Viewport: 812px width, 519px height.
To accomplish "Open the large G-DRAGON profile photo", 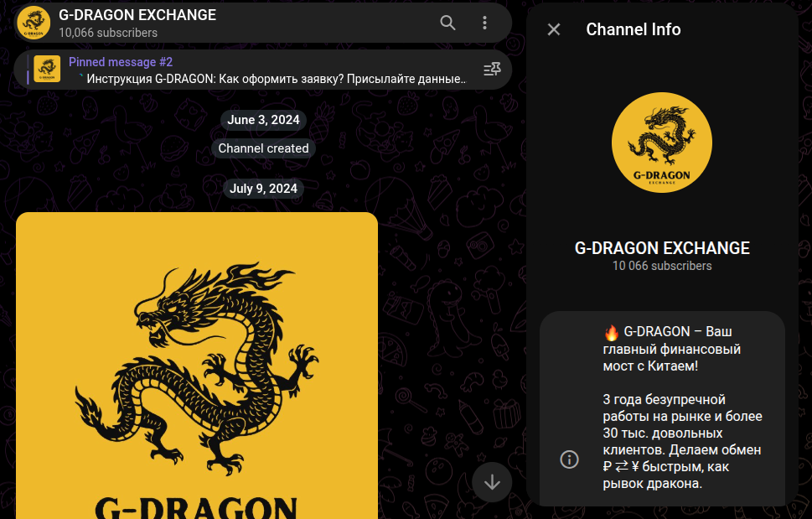I will click(x=662, y=143).
